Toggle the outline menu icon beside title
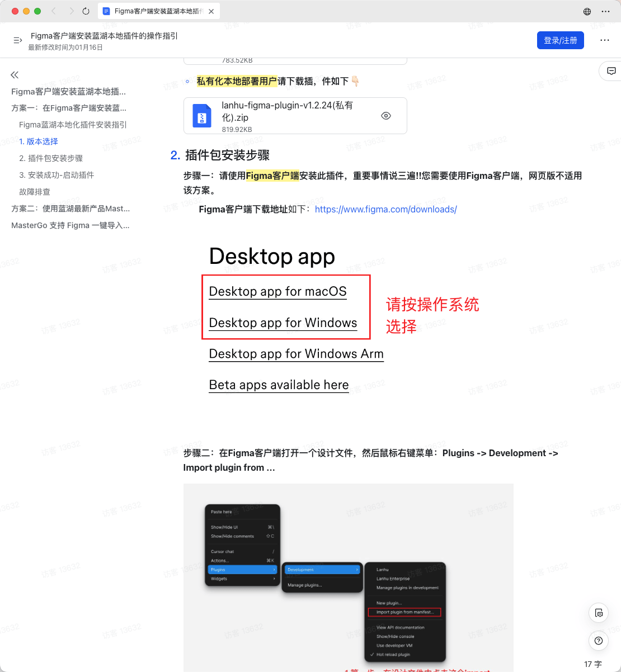The width and height of the screenshot is (621, 672). click(17, 40)
